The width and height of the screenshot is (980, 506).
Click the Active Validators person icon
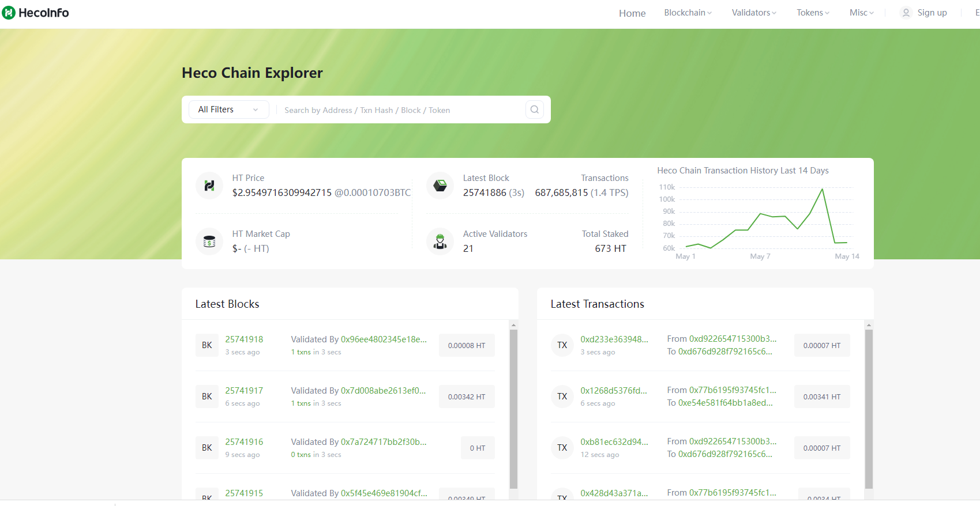[x=440, y=241]
